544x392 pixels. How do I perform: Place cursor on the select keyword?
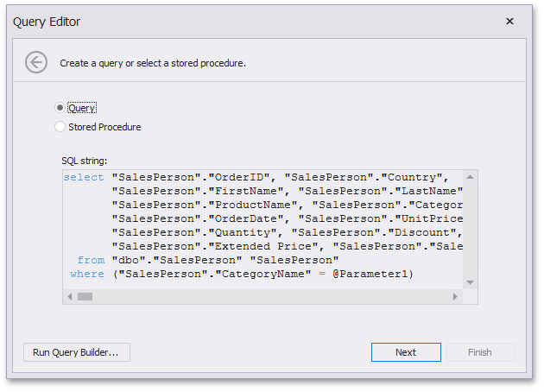click(84, 177)
